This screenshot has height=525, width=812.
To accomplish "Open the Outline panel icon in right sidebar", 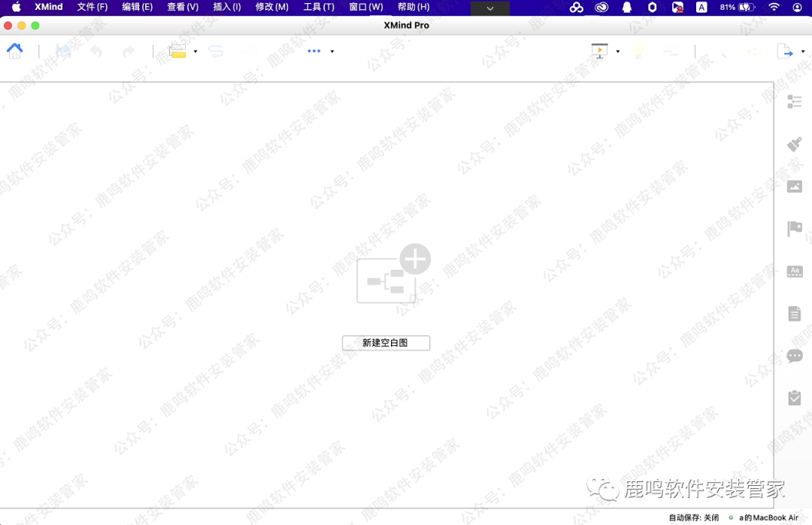I will 795,101.
